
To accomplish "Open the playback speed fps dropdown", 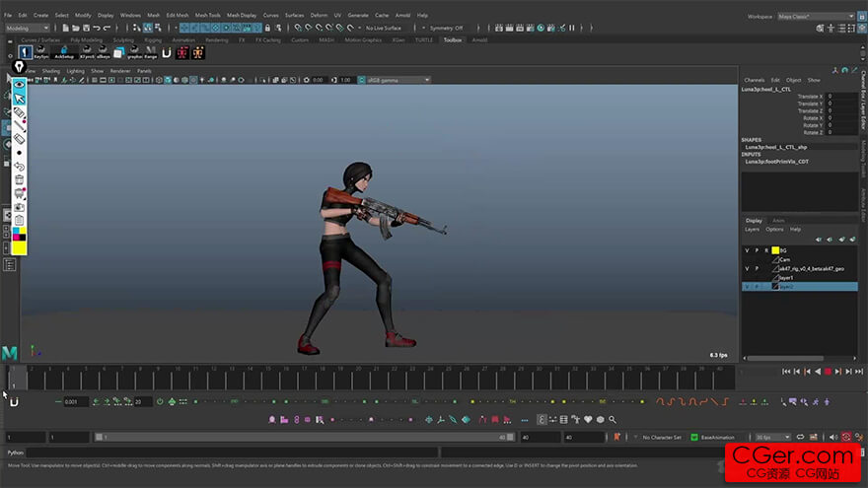I will [772, 437].
